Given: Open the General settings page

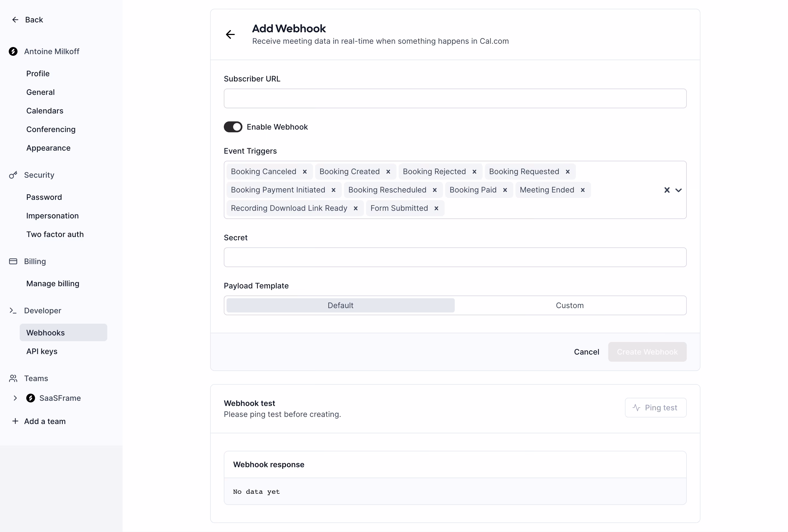Looking at the screenshot, I should 40,92.
